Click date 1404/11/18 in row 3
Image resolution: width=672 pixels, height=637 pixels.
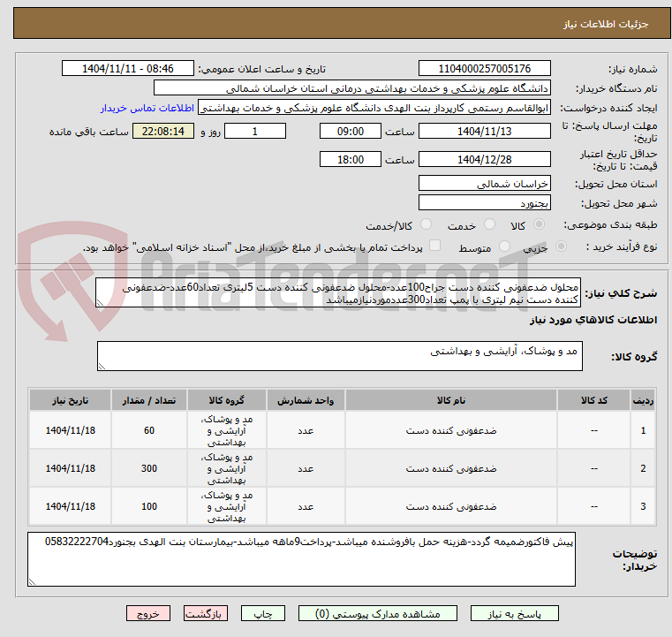click(71, 506)
